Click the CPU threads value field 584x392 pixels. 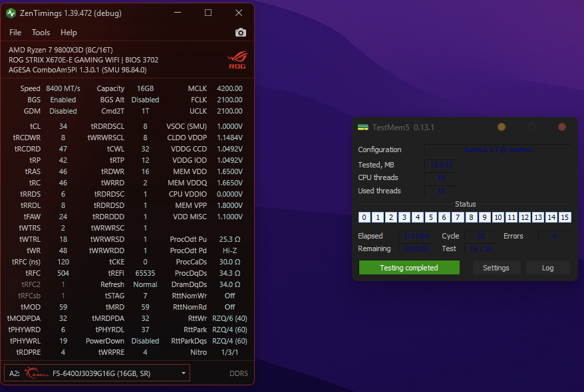click(x=441, y=178)
